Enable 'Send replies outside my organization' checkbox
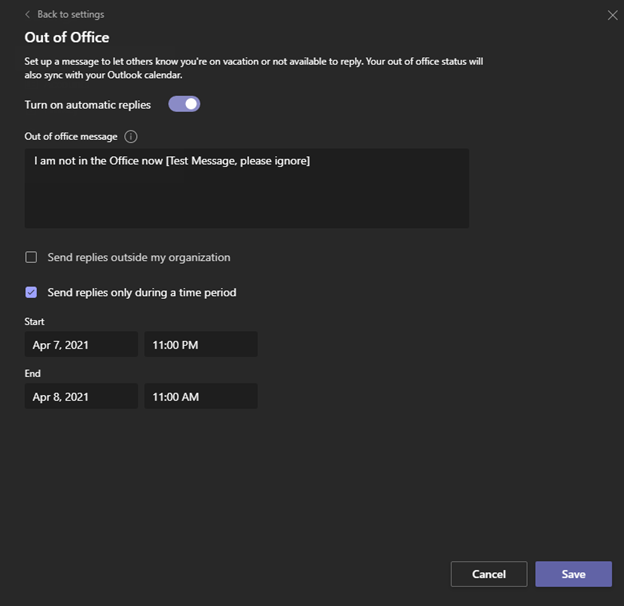This screenshot has height=606, width=624. [x=31, y=257]
